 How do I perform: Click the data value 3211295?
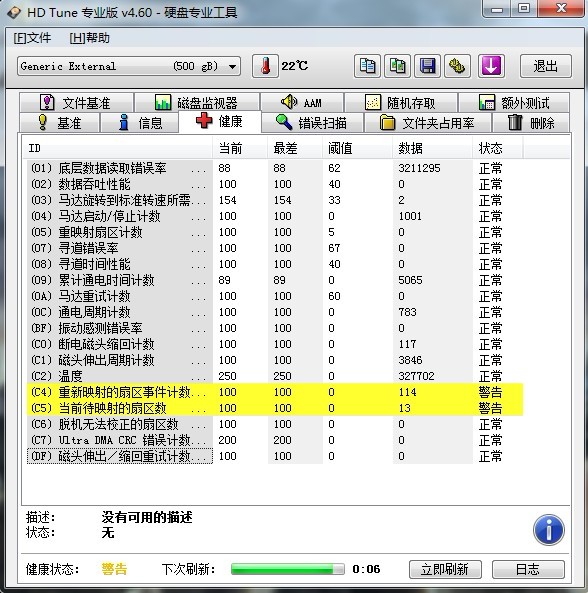[x=419, y=168]
